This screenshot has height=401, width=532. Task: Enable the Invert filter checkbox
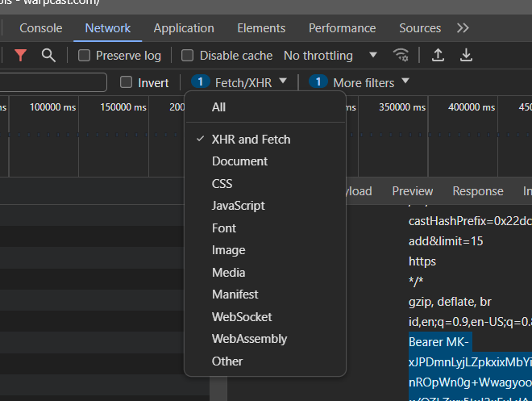pyautogui.click(x=127, y=82)
